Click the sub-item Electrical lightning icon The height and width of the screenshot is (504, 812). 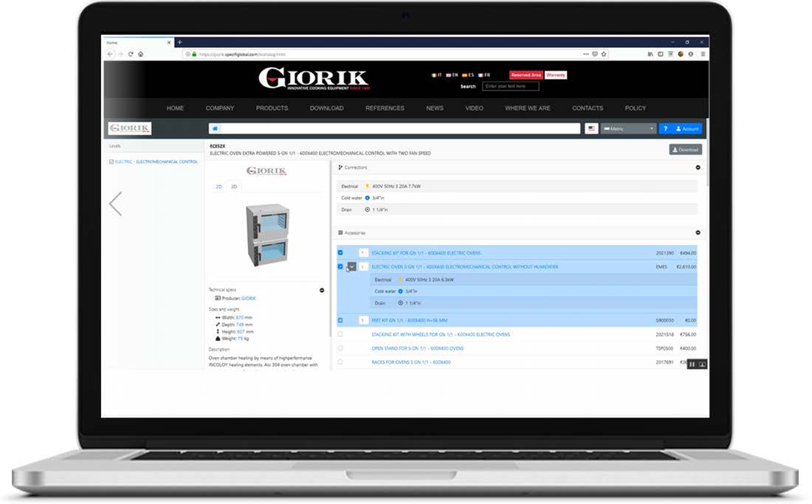[400, 280]
